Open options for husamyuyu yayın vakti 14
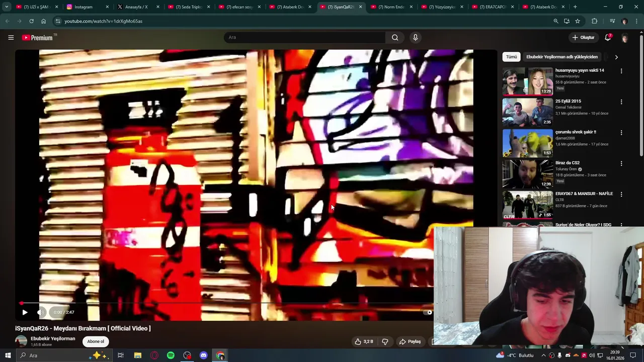 [621, 71]
